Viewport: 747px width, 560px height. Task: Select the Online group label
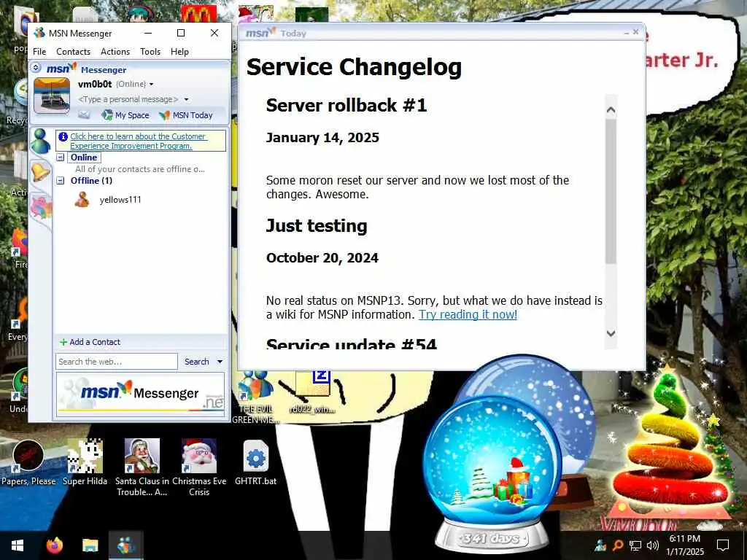(x=84, y=157)
